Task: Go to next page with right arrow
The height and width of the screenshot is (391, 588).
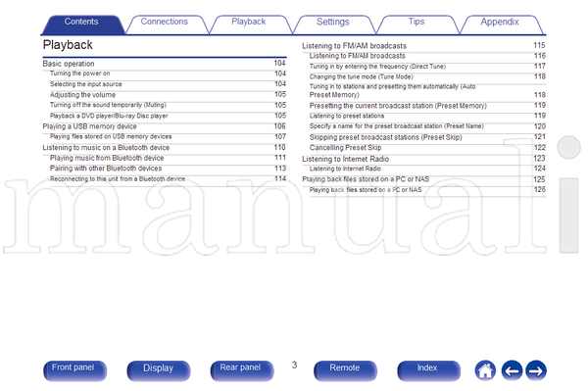Action: [x=536, y=370]
